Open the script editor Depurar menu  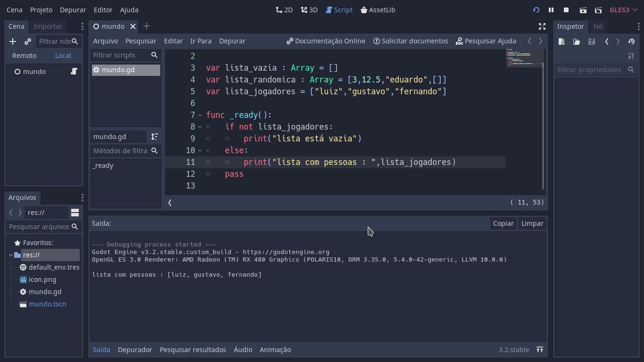click(232, 41)
